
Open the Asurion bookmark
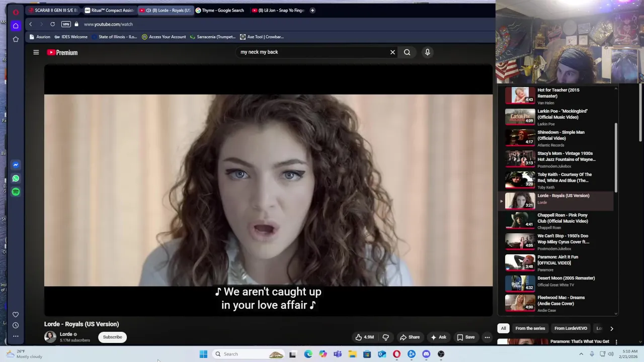[40, 37]
